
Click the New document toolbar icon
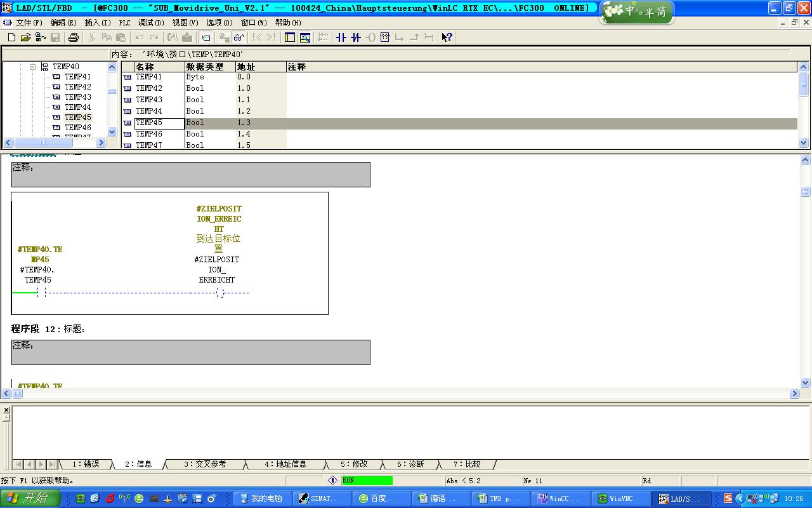coord(11,37)
